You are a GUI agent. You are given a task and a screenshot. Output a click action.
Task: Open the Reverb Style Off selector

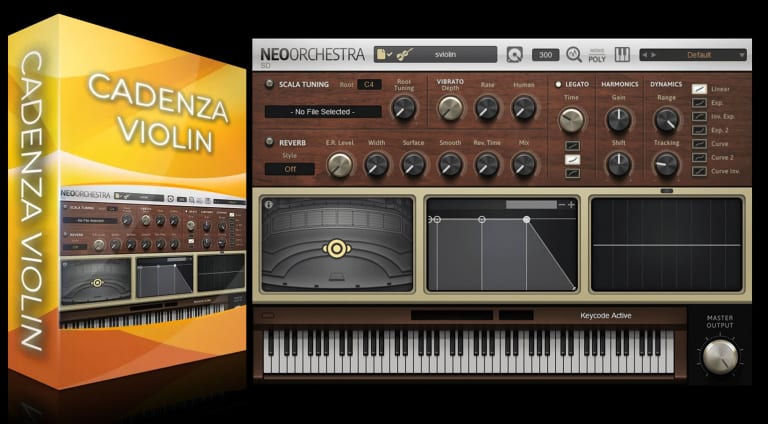click(290, 169)
